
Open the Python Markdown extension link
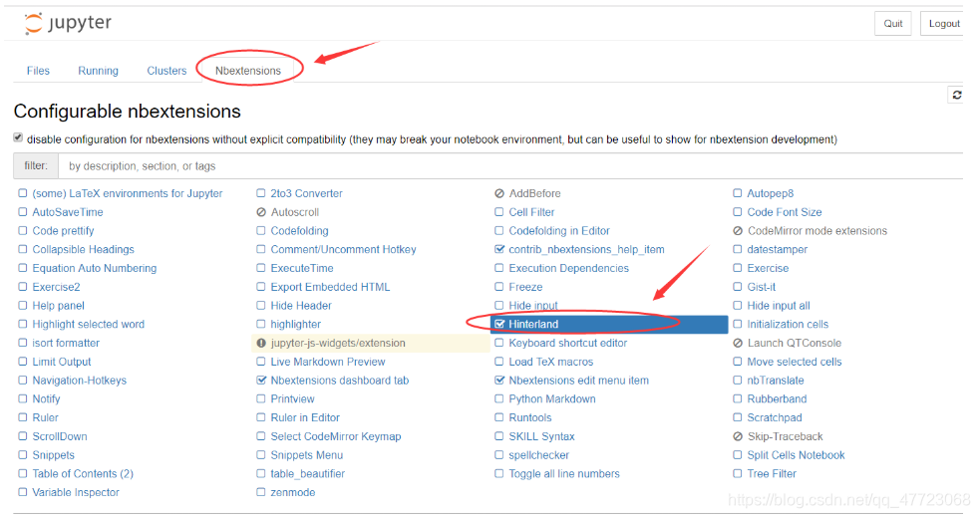tap(552, 399)
